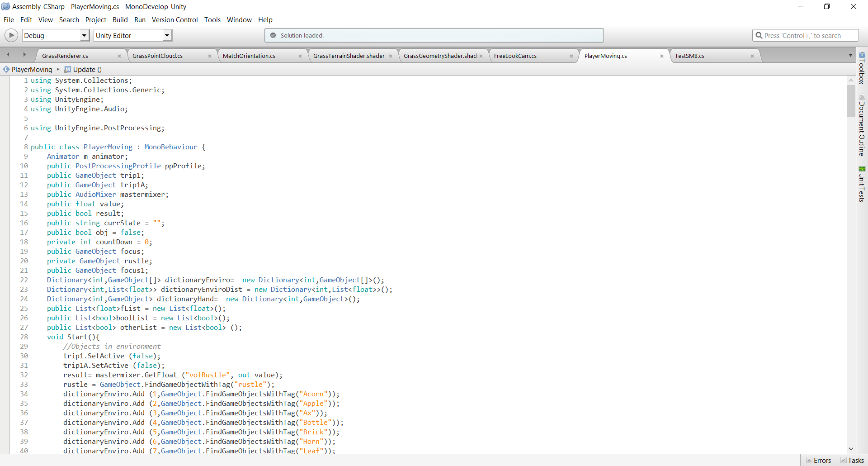The image size is (868, 466).
Task: Close the MatchOrientation.cs tab
Action: tap(300, 56)
